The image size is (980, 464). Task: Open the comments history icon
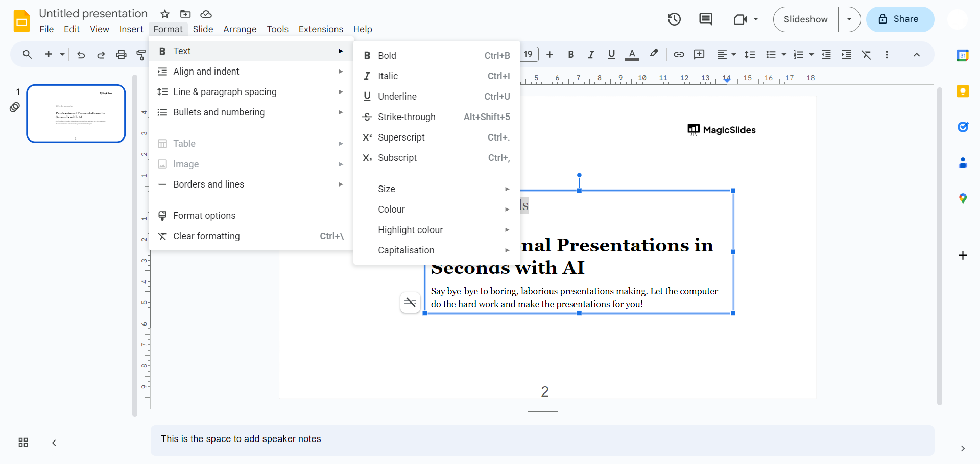coord(706,19)
